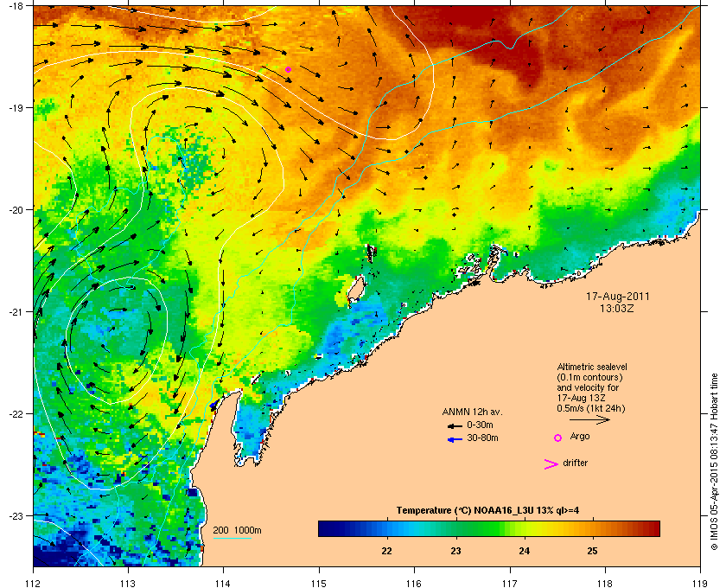Click the dark red end of temperature colorbar

[x=652, y=528]
